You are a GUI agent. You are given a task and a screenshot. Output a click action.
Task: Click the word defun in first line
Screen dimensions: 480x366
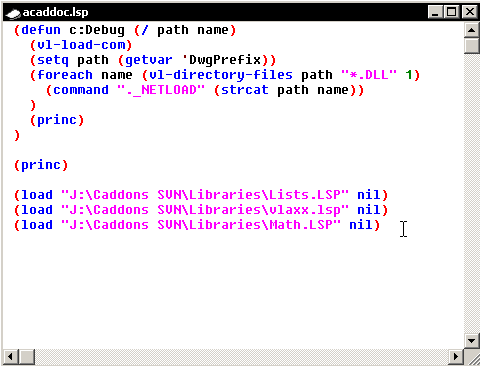tap(41, 30)
